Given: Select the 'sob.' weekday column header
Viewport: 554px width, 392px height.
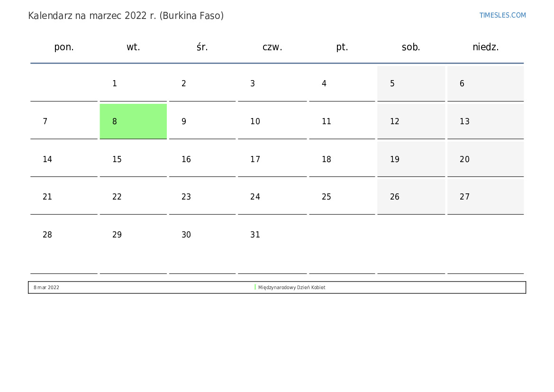Looking at the screenshot, I should coord(411,47).
